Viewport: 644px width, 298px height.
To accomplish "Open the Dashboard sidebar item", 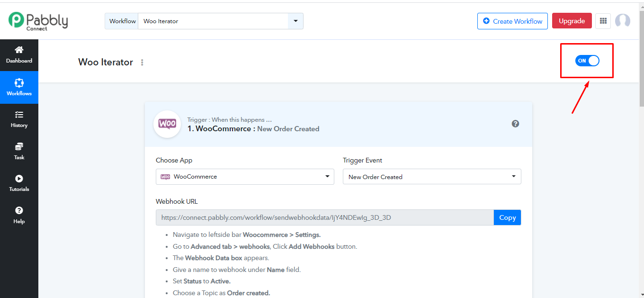I will tap(19, 55).
